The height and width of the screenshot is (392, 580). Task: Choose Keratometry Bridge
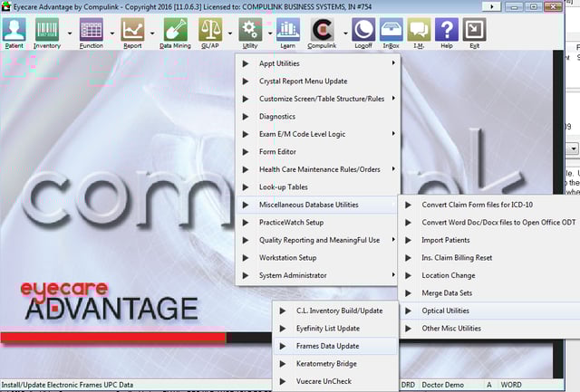click(335, 364)
